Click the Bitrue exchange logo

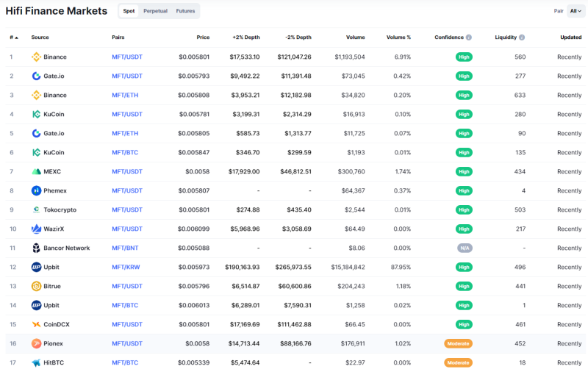[x=36, y=286]
